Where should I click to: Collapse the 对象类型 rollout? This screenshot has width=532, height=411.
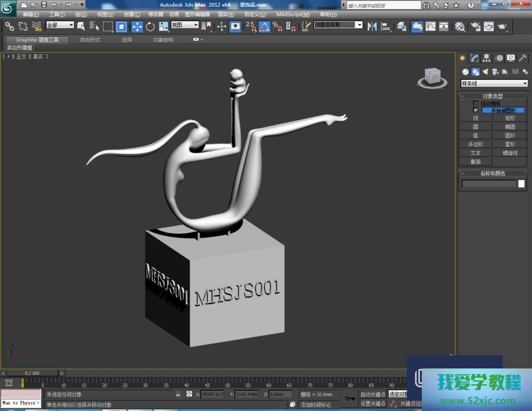(493, 96)
